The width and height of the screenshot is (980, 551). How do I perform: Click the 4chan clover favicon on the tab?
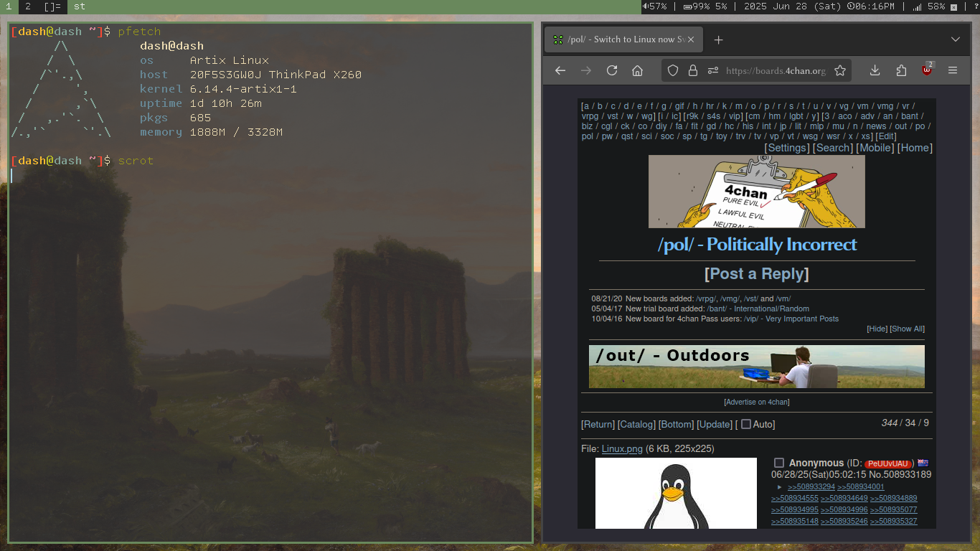[557, 39]
